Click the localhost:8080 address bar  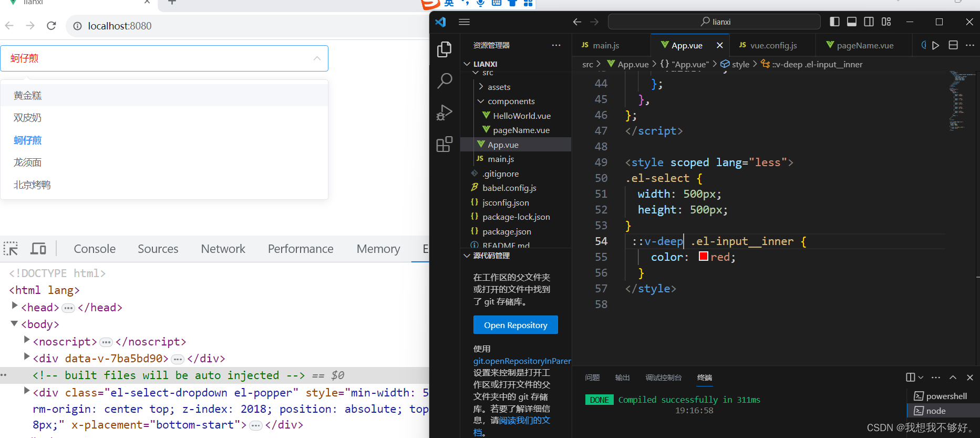coord(247,26)
